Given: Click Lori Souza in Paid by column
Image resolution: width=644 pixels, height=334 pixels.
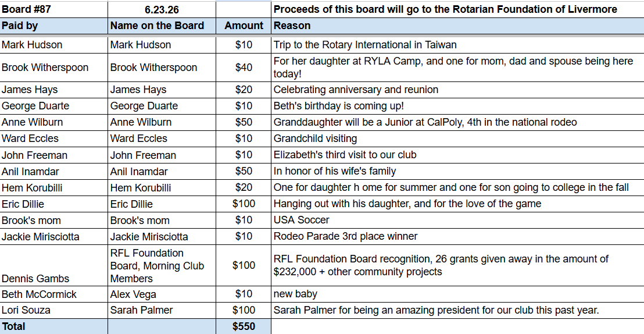Looking at the screenshot, I should pyautogui.click(x=54, y=310).
